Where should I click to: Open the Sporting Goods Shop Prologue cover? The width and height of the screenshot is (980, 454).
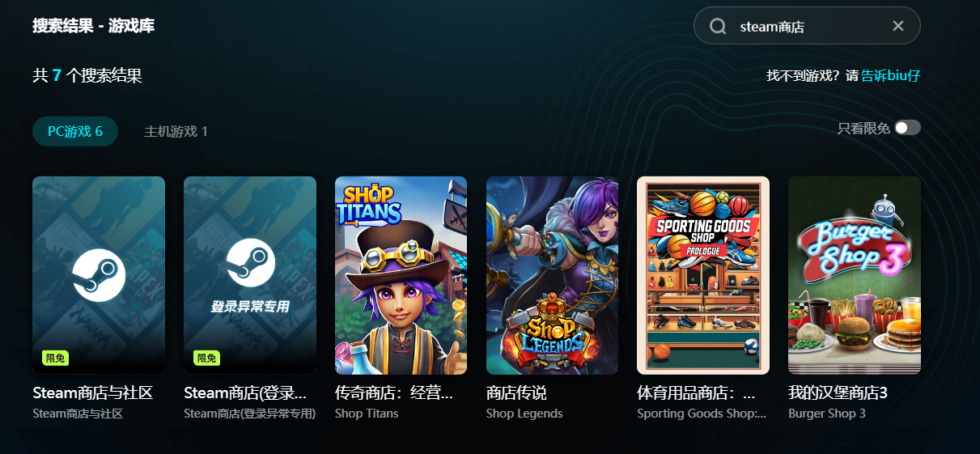click(703, 275)
